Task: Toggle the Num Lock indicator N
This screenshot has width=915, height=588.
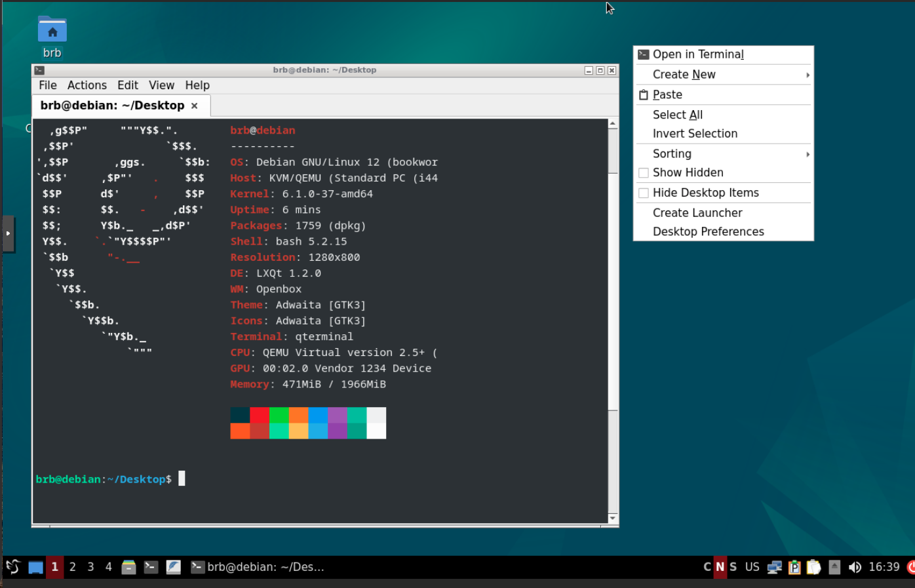Action: point(720,567)
